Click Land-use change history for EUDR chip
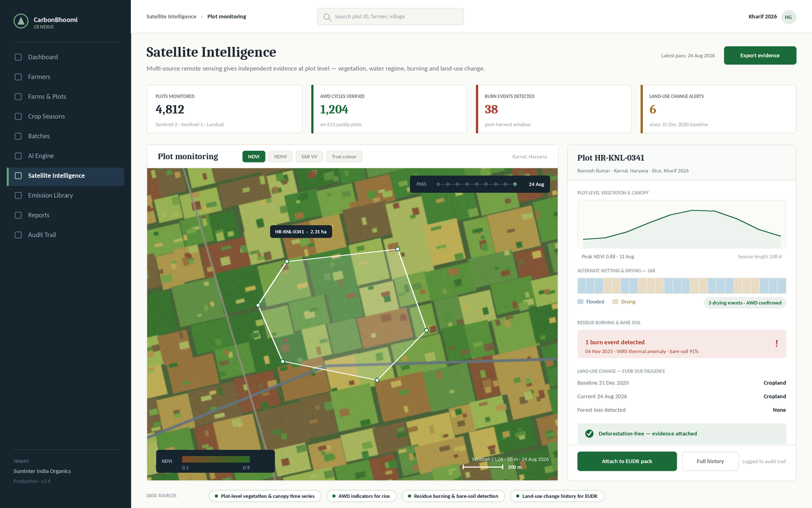The width and height of the screenshot is (812, 508). (557, 496)
